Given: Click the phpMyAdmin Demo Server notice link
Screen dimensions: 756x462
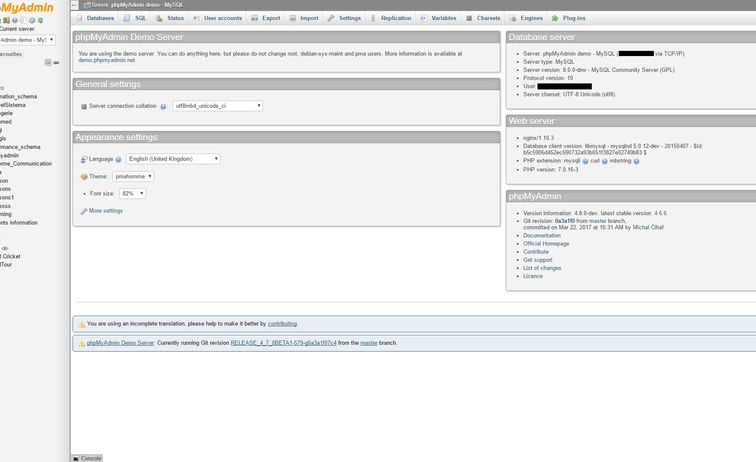Looking at the screenshot, I should (x=121, y=343).
